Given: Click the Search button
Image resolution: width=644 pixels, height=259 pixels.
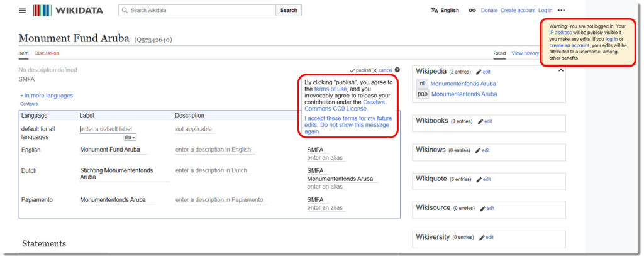Looking at the screenshot, I should coord(289,11).
